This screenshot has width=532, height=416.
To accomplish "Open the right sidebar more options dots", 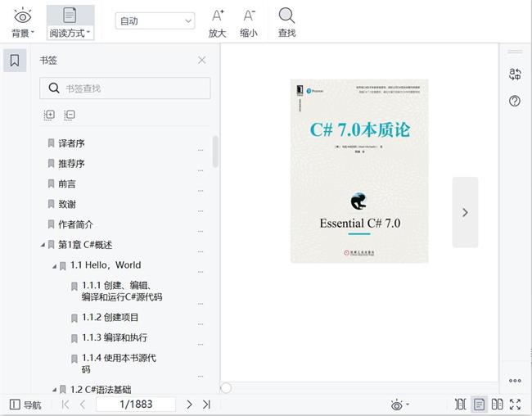I will (515, 381).
